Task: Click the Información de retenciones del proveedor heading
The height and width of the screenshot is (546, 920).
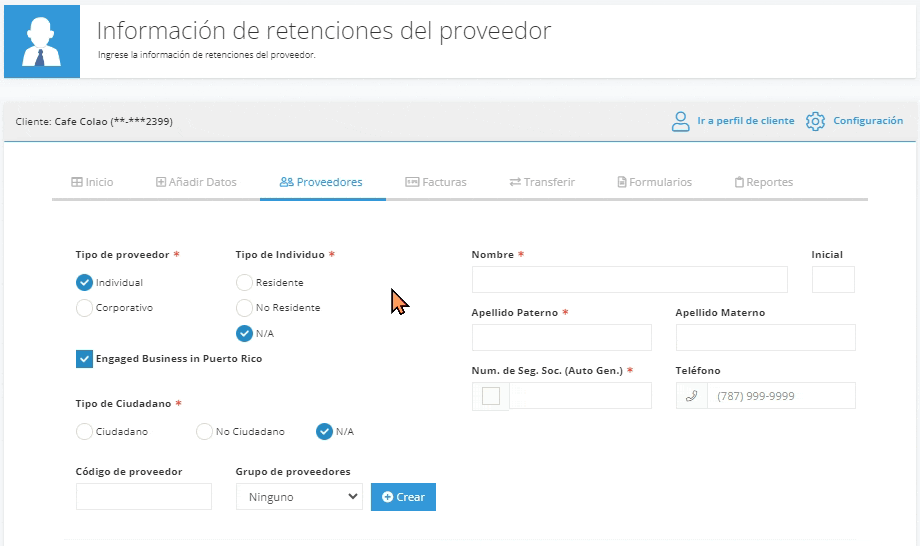Action: [x=324, y=30]
